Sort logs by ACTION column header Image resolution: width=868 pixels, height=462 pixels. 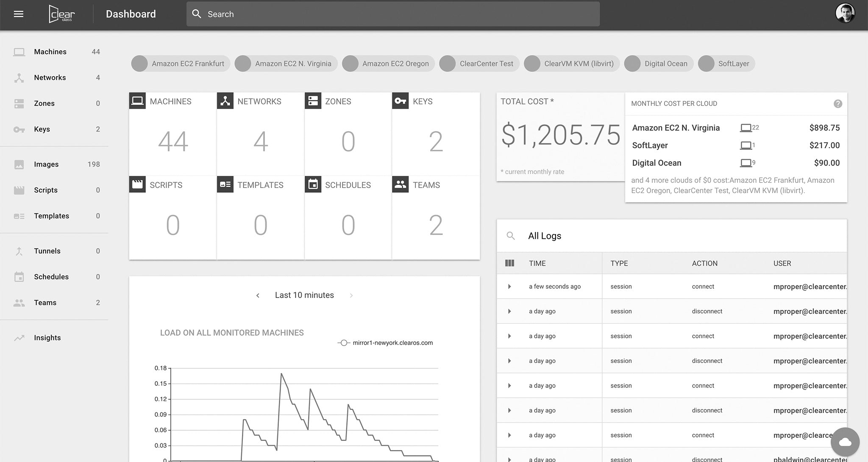coord(704,263)
